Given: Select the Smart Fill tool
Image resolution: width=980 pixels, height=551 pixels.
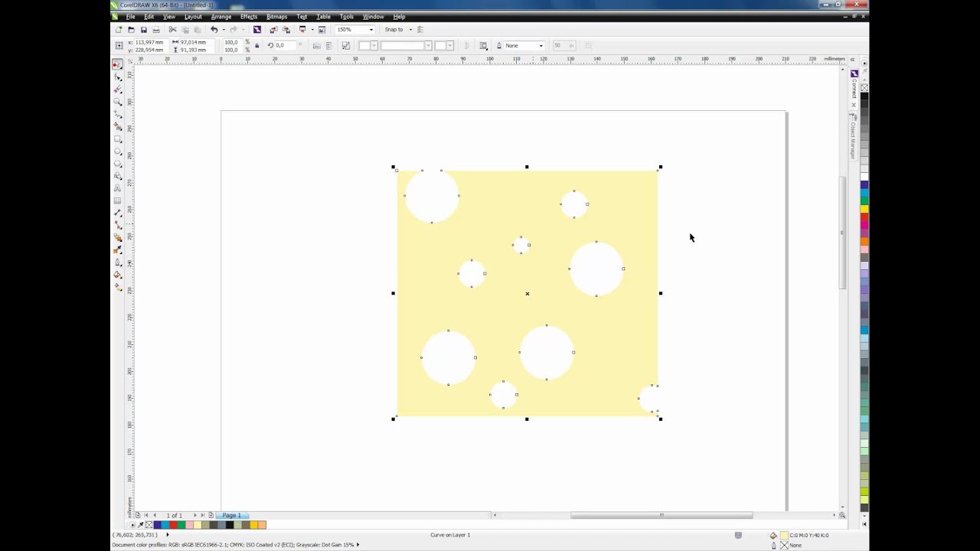Looking at the screenshot, I should pos(118,127).
